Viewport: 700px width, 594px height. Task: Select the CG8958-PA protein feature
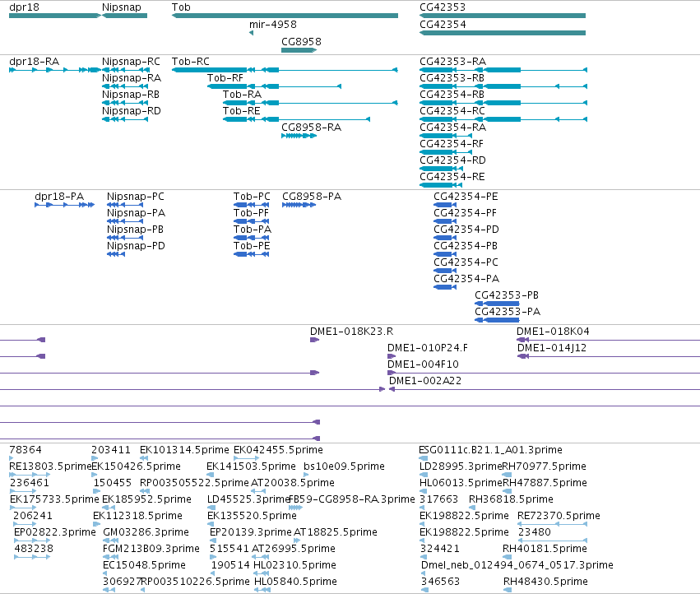click(x=299, y=205)
